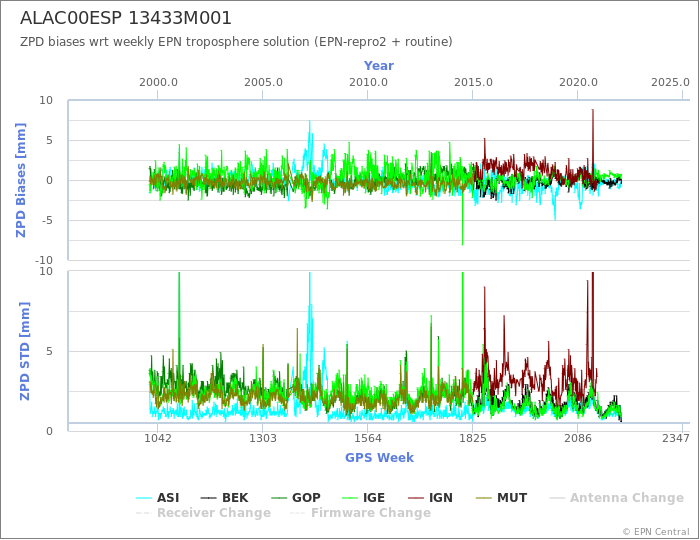The image size is (700, 540).
Task: Click the chart title ALAC00ESP 13433M001
Action: (x=126, y=18)
